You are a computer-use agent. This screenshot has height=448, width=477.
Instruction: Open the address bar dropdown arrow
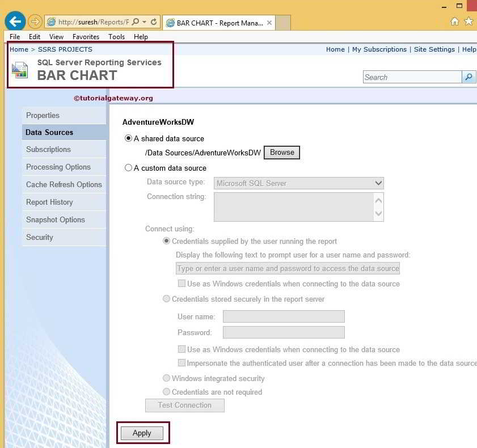145,22
